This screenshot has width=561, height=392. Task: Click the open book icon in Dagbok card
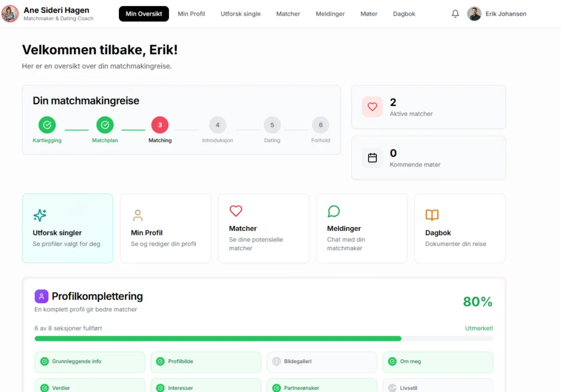pyautogui.click(x=432, y=215)
